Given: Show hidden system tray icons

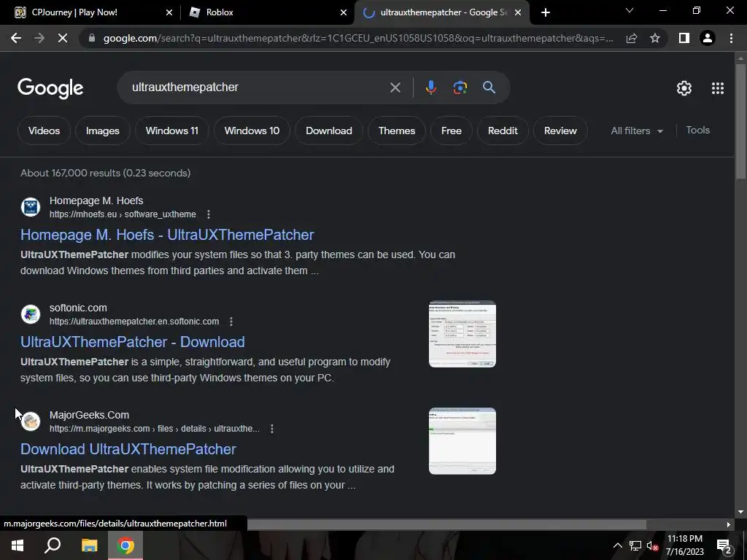Looking at the screenshot, I should [x=617, y=545].
